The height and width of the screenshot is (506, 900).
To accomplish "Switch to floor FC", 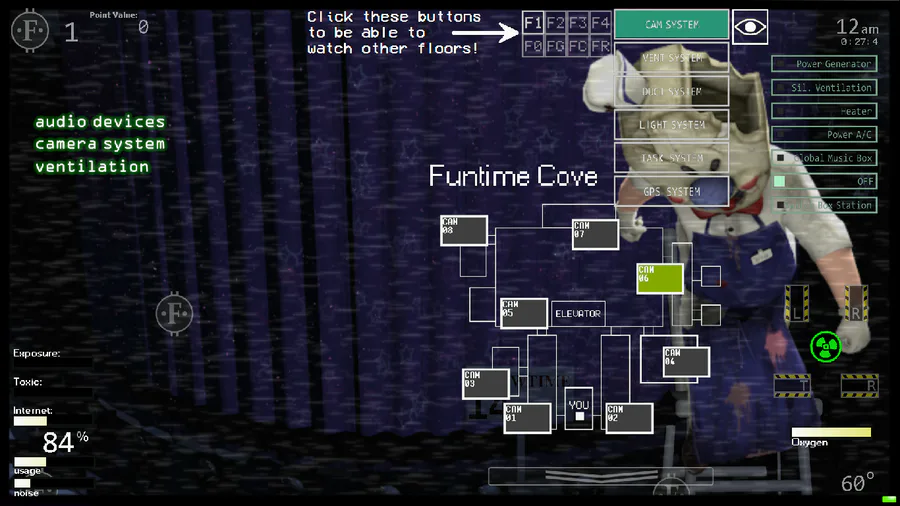I will [x=578, y=46].
